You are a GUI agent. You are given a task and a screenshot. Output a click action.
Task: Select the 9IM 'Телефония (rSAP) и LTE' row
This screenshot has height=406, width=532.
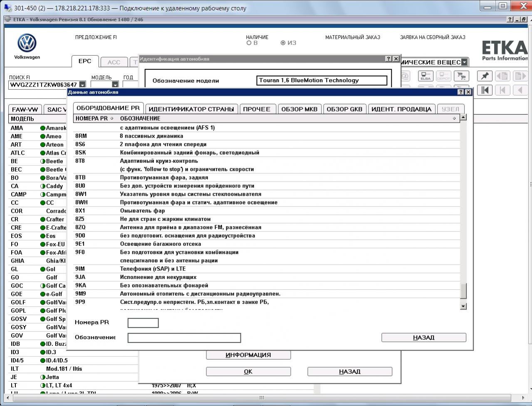(267, 269)
